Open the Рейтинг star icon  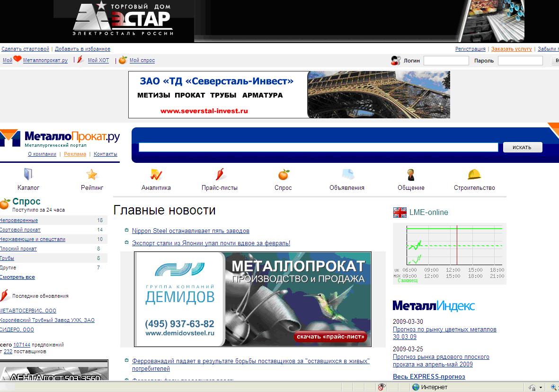click(92, 174)
